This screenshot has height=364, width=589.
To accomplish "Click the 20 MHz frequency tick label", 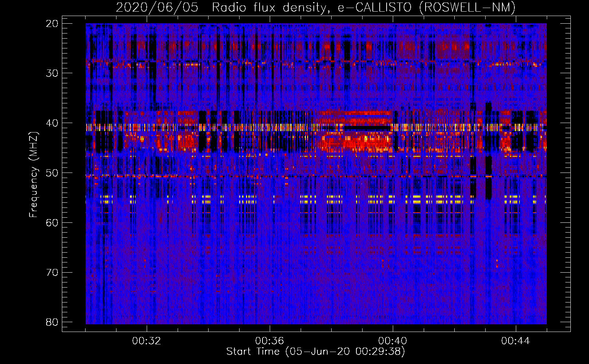I will coord(52,24).
